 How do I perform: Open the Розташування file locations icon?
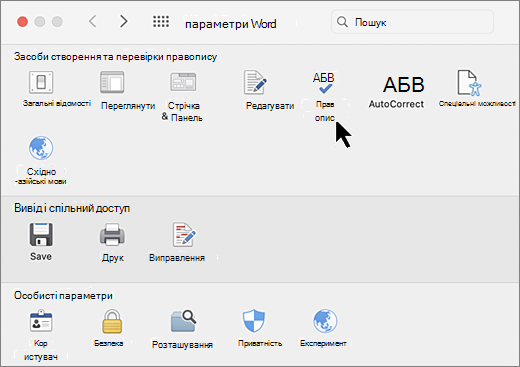183,321
